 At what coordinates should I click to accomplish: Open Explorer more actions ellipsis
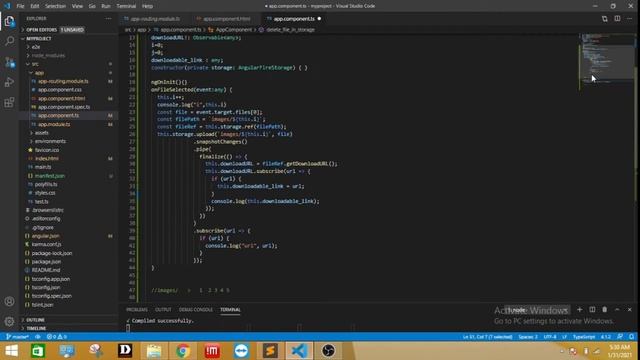[x=108, y=18]
